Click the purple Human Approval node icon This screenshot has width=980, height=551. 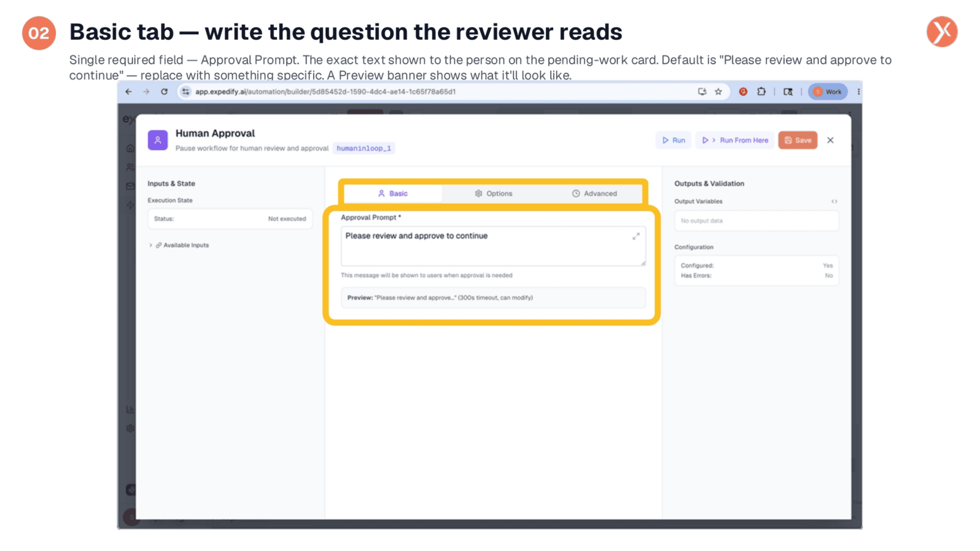tap(157, 140)
